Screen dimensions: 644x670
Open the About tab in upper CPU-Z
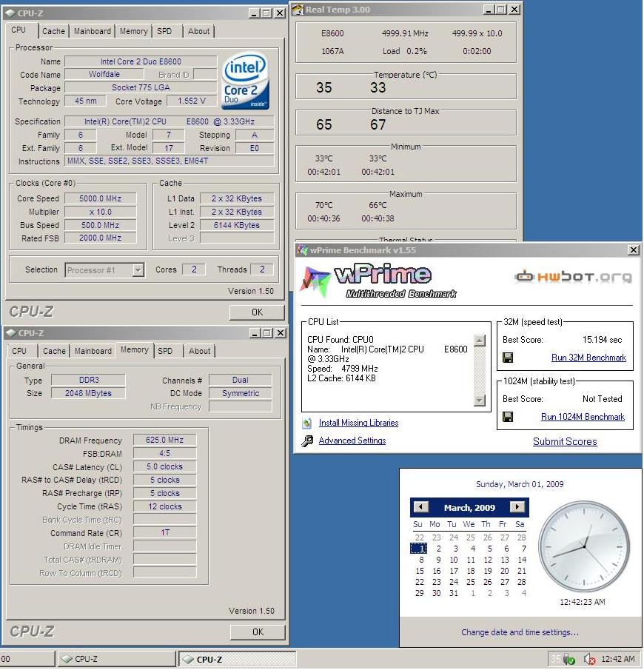coord(198,31)
